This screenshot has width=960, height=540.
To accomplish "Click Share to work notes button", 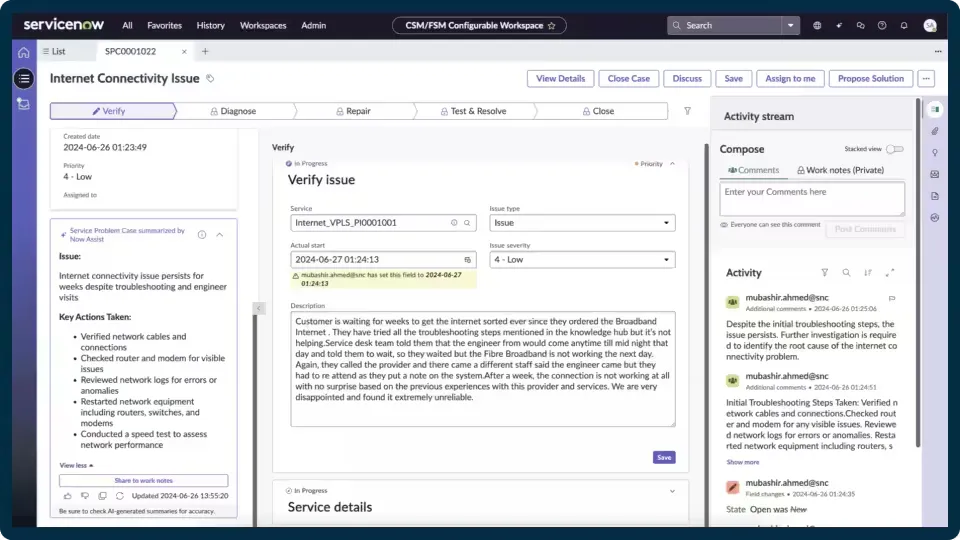I will pos(143,480).
